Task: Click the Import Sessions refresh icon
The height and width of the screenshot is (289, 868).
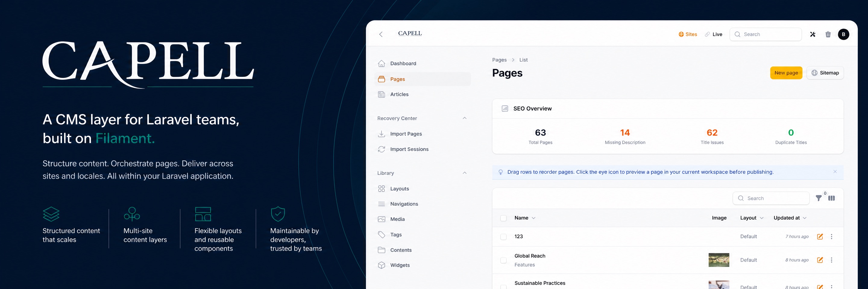Action: [x=382, y=149]
